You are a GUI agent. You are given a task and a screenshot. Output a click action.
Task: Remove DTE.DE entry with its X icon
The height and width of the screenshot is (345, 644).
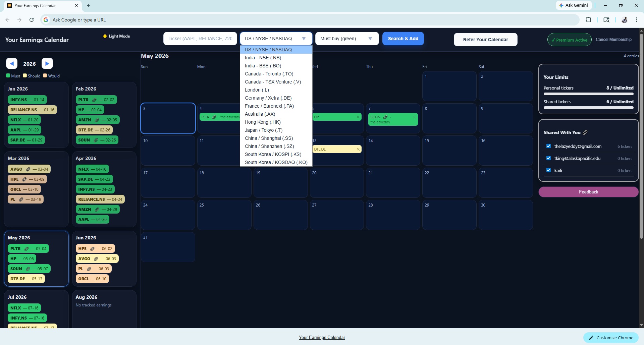coord(358,149)
